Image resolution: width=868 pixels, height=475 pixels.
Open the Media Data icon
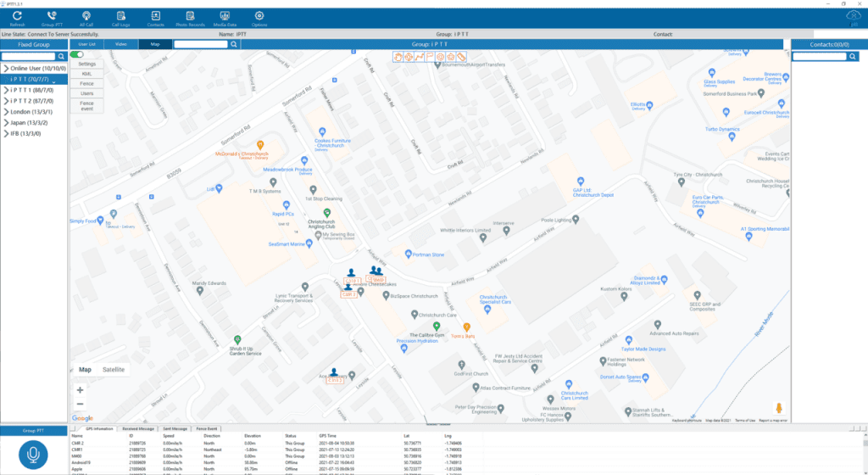pyautogui.click(x=225, y=16)
